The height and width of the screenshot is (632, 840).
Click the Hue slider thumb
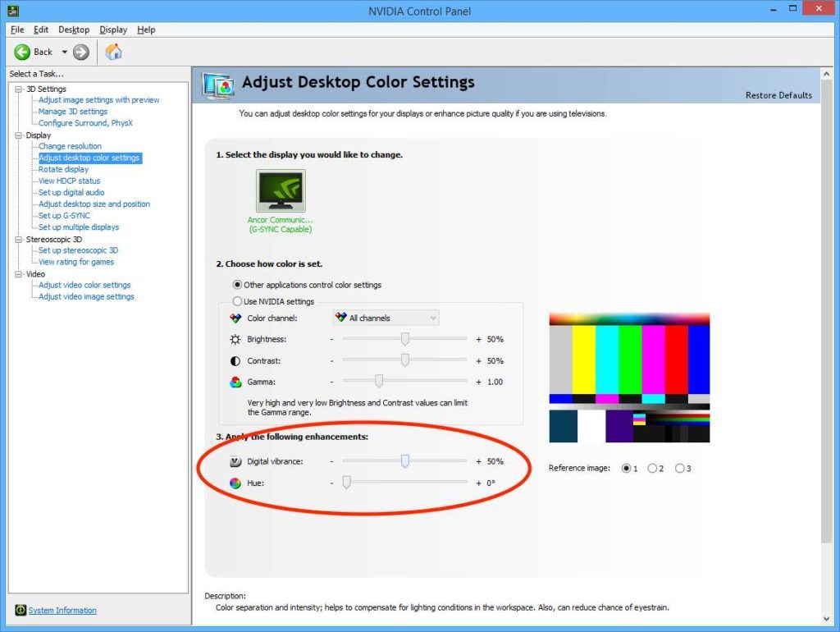pyautogui.click(x=347, y=483)
